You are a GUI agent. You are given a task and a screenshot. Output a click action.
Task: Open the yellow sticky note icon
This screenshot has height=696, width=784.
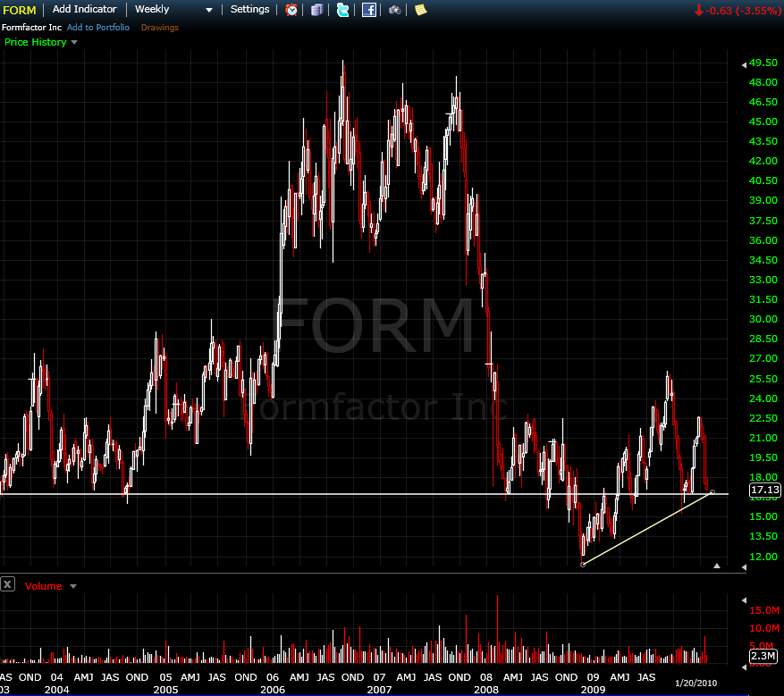(x=421, y=10)
